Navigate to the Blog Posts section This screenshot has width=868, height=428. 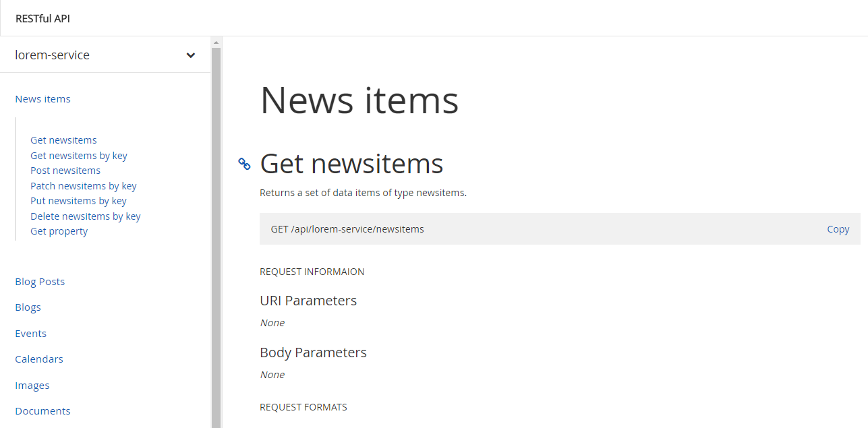(40, 281)
